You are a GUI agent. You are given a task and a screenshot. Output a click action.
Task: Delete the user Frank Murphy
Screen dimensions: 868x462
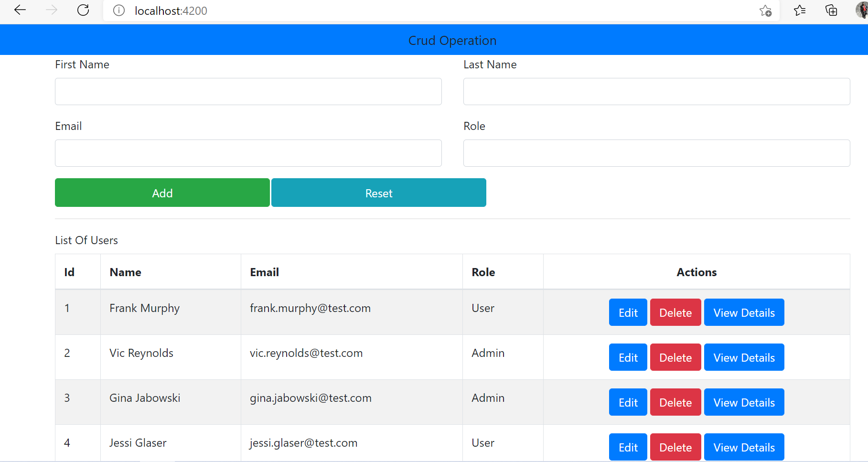click(x=675, y=312)
